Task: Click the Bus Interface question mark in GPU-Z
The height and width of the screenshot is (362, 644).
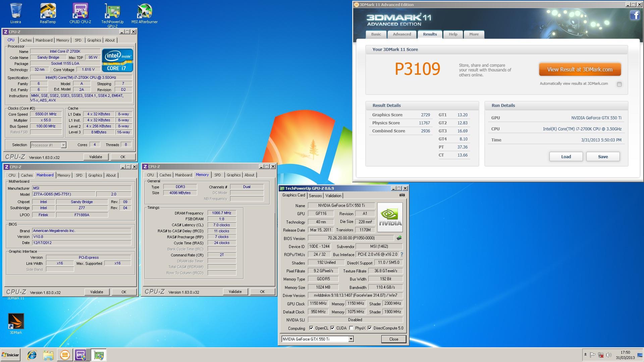Action: 401,254
